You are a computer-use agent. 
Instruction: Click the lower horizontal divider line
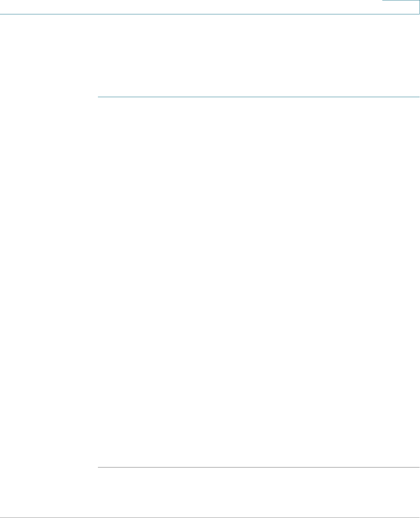(x=259, y=467)
